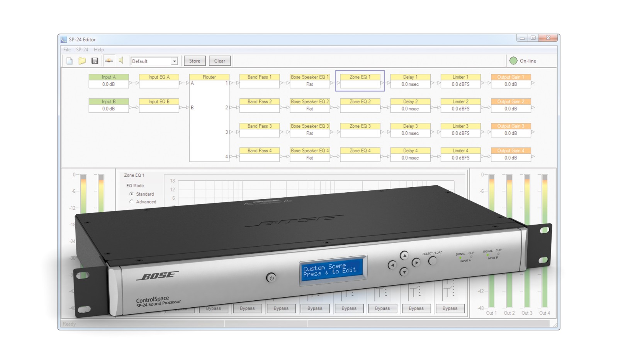Open the SP-24 menu

coord(82,49)
